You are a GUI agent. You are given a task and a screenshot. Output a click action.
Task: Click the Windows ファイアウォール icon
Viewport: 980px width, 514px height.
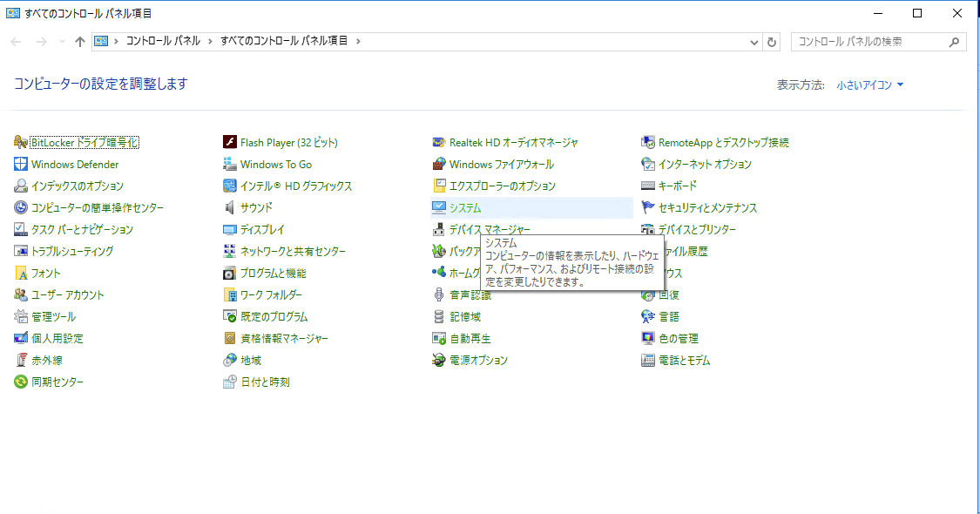coord(439,165)
